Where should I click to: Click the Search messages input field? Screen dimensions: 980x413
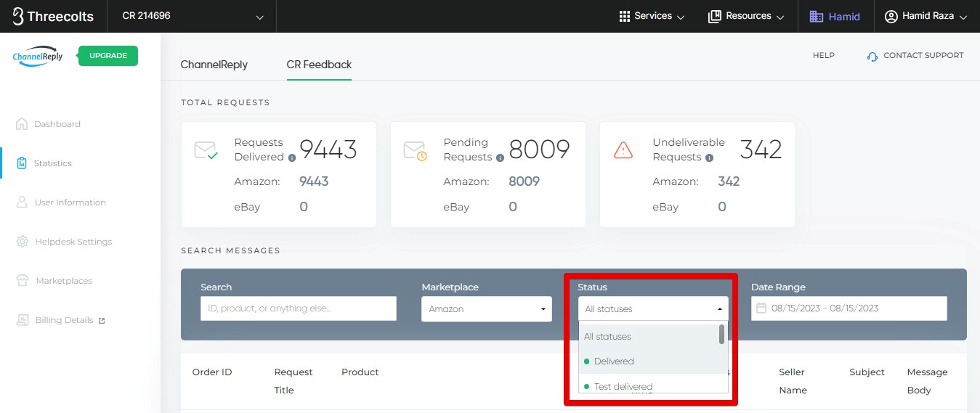(x=298, y=308)
